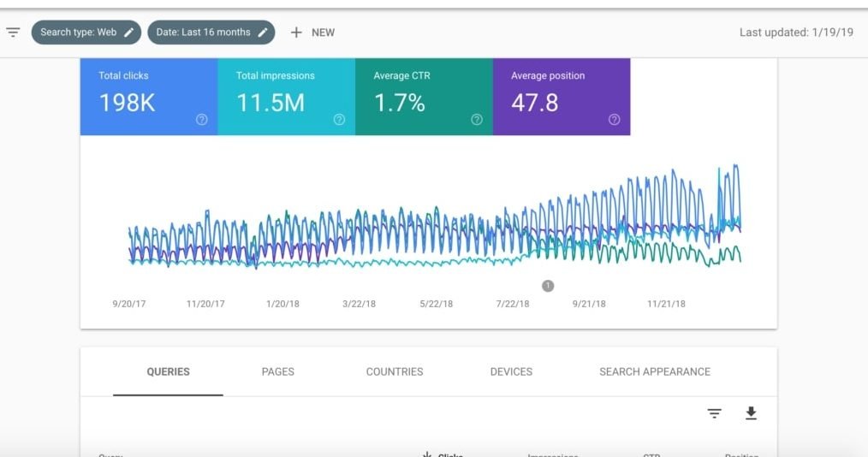Click the 7/22/18 axis date label
Viewport: 868px width, 457px height.
pyautogui.click(x=513, y=304)
